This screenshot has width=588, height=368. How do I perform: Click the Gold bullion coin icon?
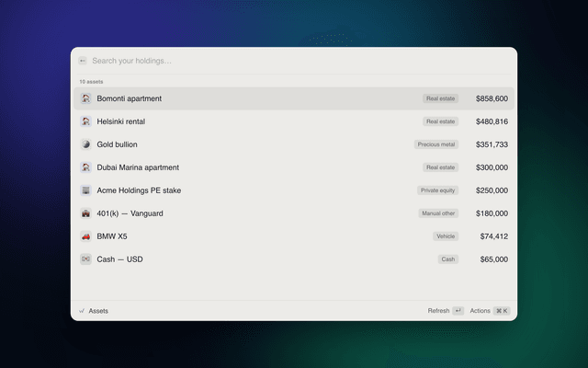click(x=85, y=144)
